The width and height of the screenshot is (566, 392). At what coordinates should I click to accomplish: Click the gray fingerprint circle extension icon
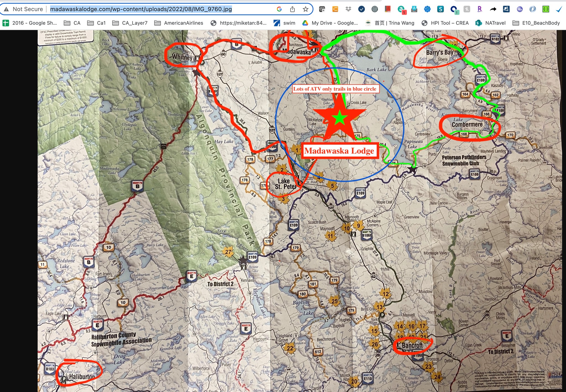[374, 9]
